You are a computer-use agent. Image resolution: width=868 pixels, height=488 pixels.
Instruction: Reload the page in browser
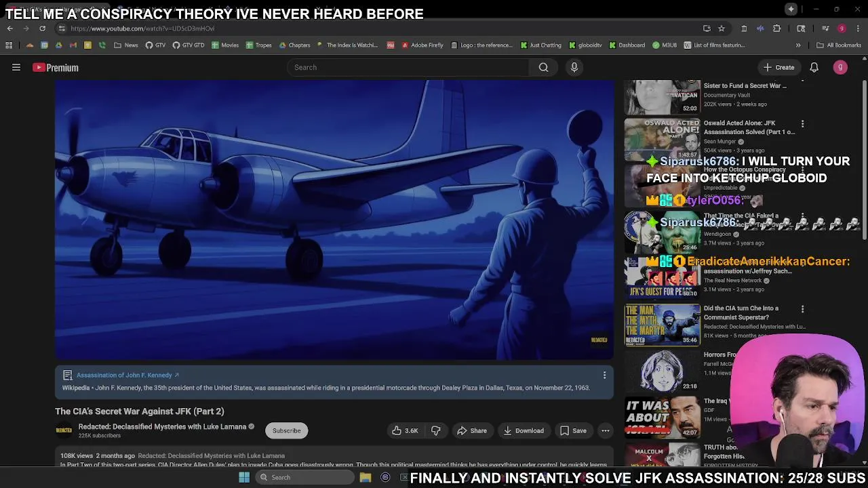[x=42, y=28]
